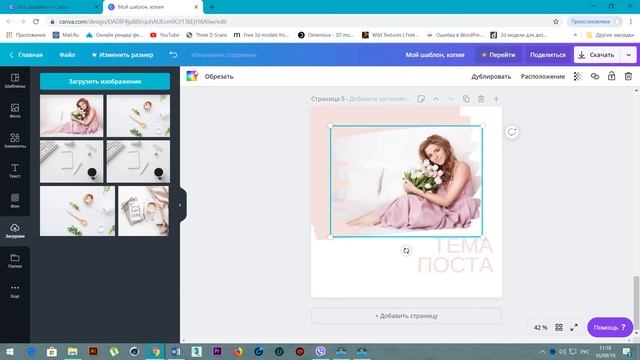Click the page title placeholder field
Screen dimensions: 640x360
pyautogui.click(x=379, y=99)
